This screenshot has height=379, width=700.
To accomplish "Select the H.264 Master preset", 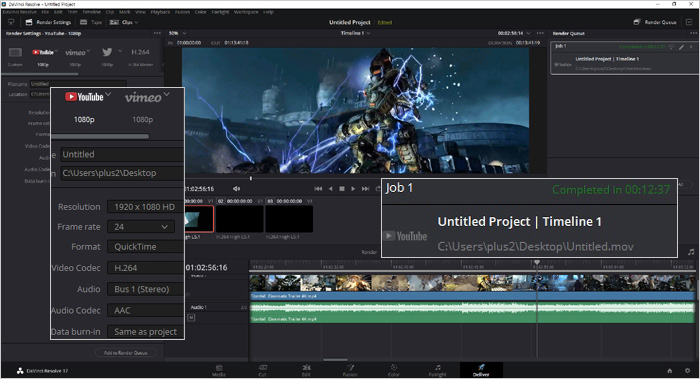I will click(x=140, y=52).
